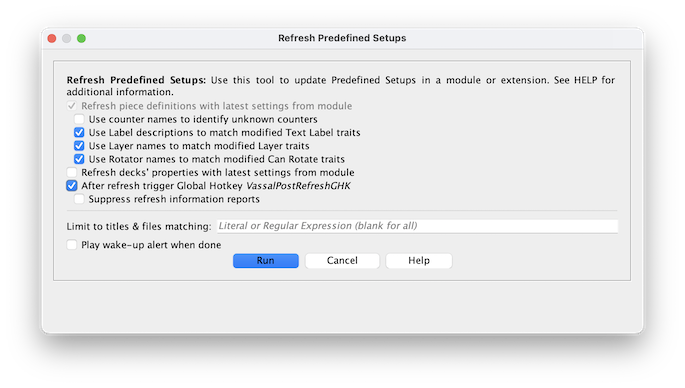Uncheck Use Rotator names for Can Rotate traits
This screenshot has width=685, height=388.
point(79,159)
